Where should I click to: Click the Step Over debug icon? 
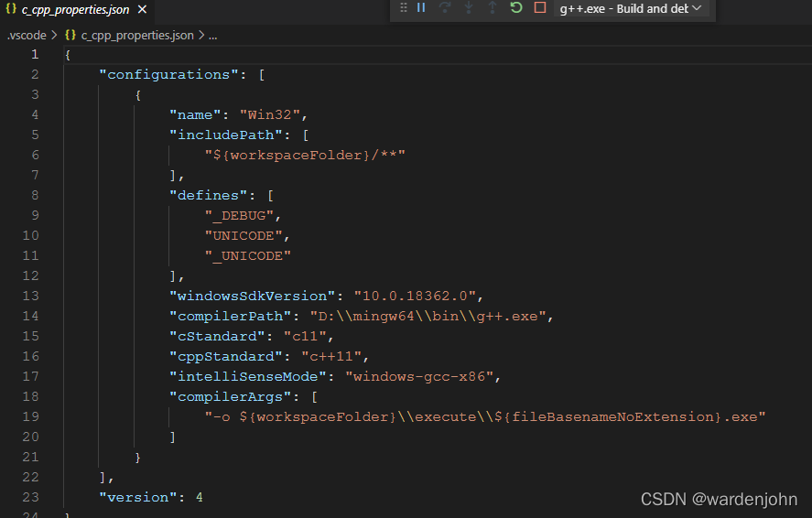445,7
